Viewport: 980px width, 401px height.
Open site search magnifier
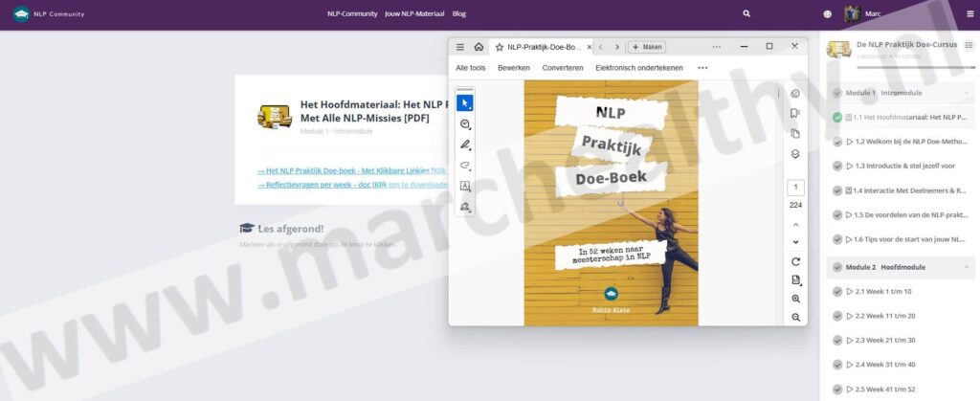[x=746, y=13]
